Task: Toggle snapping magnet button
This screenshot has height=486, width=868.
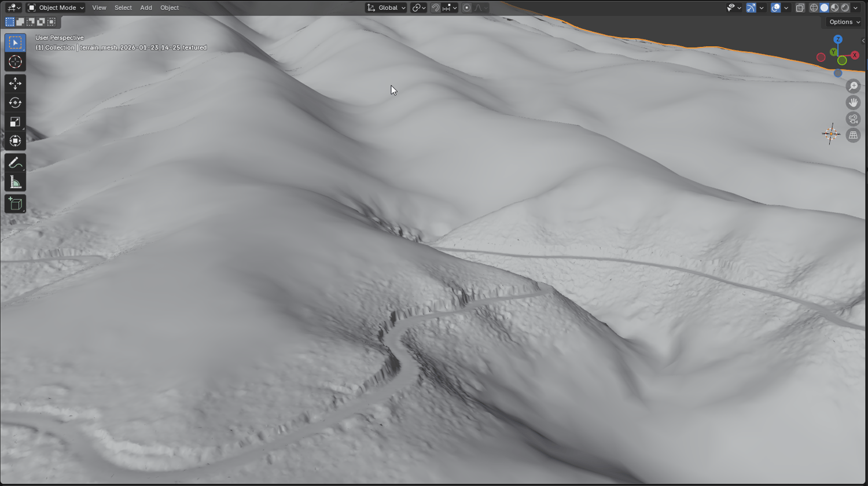Action: pos(436,8)
